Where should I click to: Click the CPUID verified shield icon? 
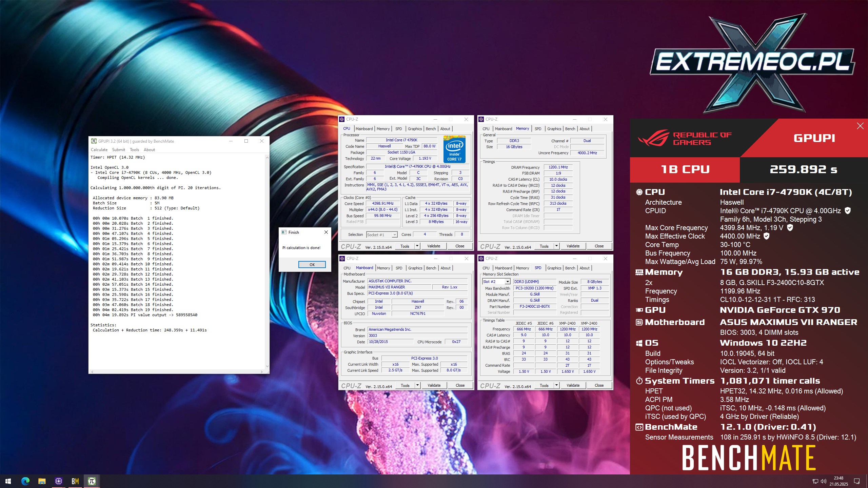(x=848, y=211)
